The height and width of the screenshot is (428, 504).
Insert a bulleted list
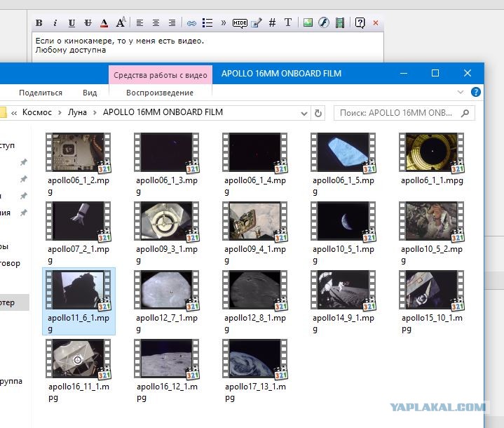click(x=207, y=23)
